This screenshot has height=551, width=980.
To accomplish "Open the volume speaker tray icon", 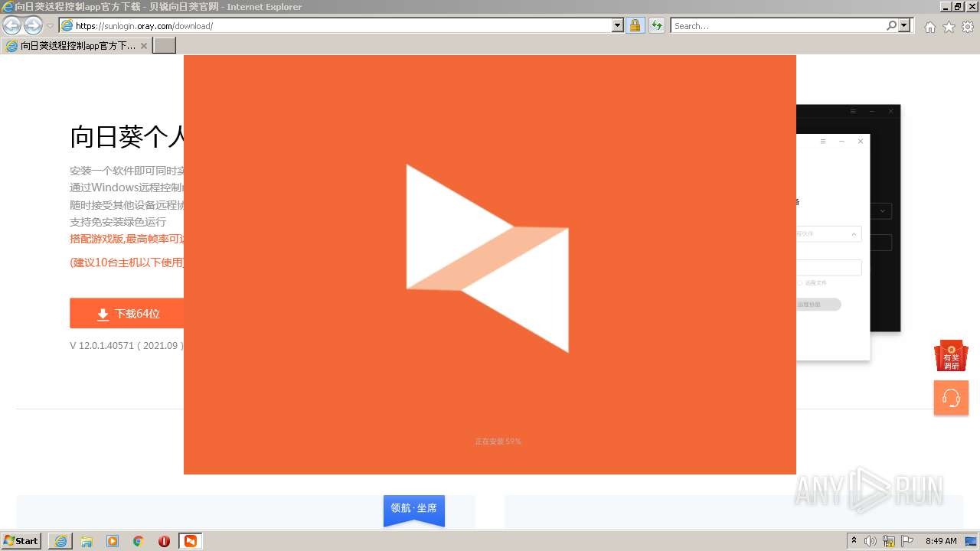I will pyautogui.click(x=871, y=541).
